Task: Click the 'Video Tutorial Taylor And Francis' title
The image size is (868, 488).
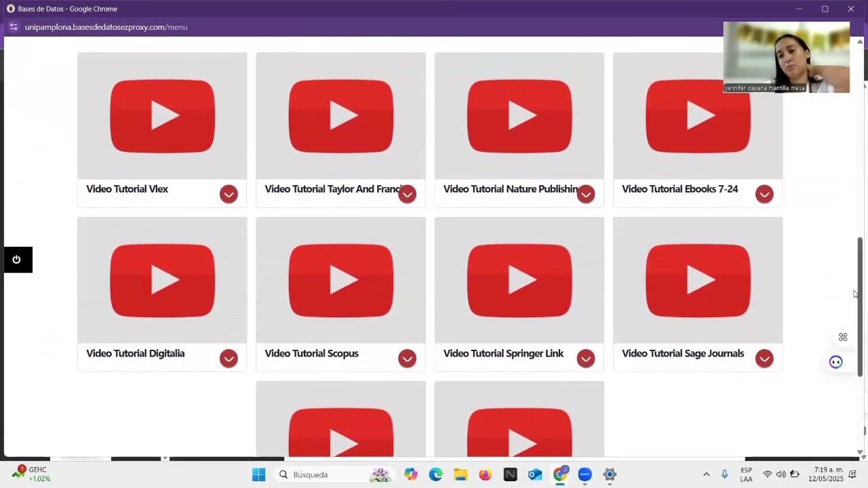Action: [334, 189]
